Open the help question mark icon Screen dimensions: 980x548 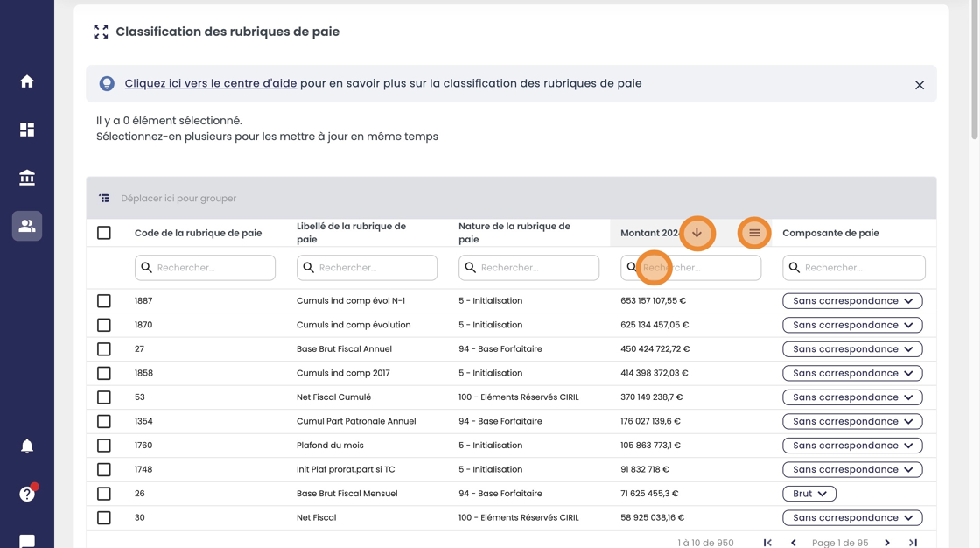tap(27, 495)
